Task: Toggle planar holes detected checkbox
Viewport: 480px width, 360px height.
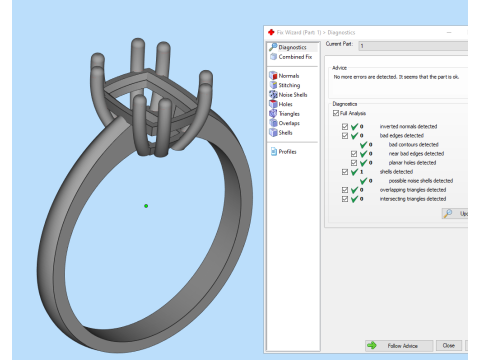Action: point(354,163)
